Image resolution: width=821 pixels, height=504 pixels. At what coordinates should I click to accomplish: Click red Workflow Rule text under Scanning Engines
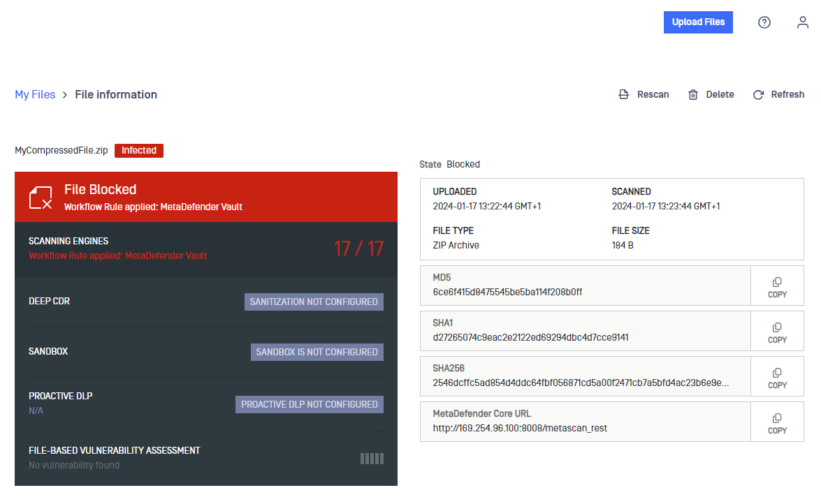[118, 256]
